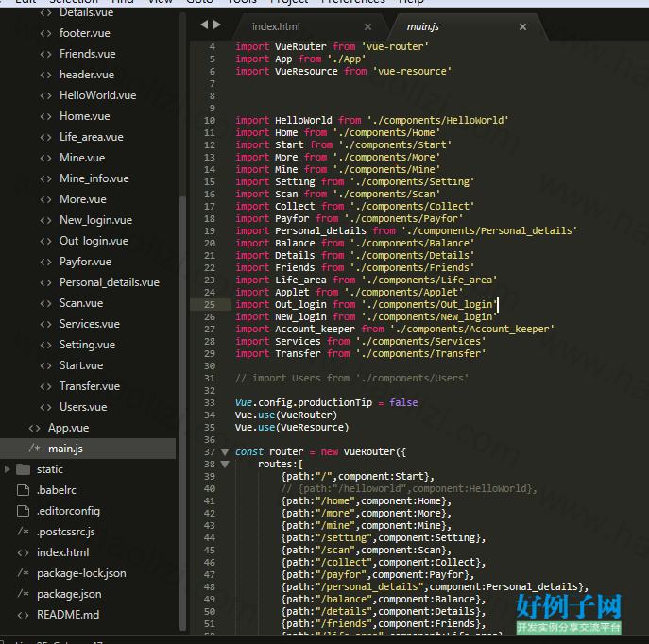Click 'vue-resource' string on line 6
This screenshot has width=649, height=644.
[x=412, y=72]
